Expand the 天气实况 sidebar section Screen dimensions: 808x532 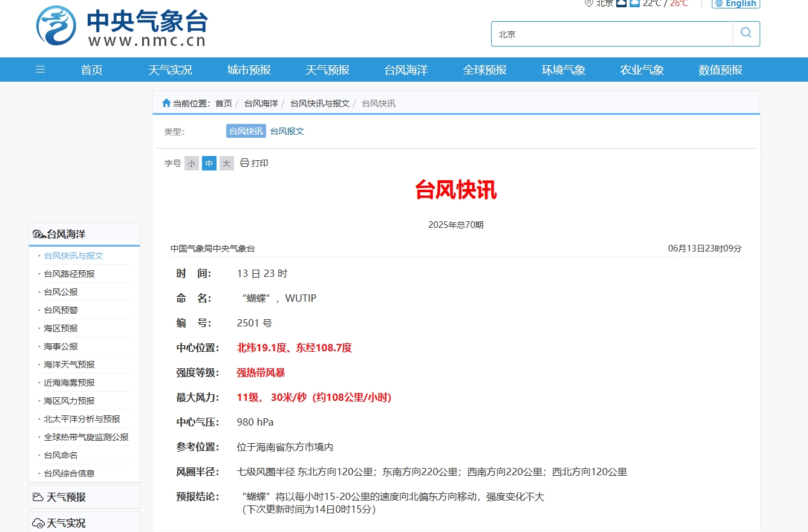coord(84,523)
